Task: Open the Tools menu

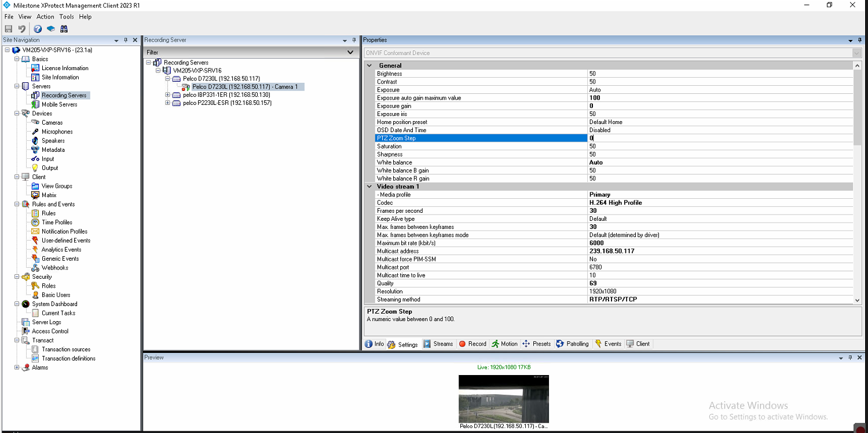Action: pos(66,16)
